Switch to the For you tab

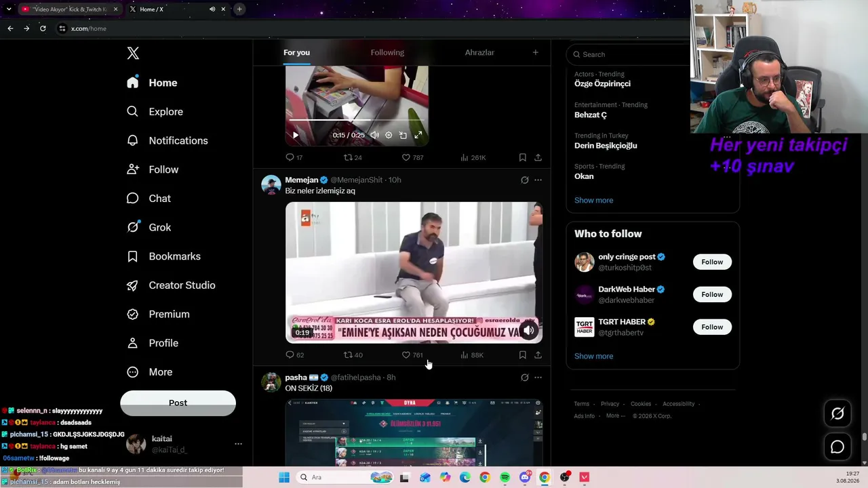coord(296,52)
